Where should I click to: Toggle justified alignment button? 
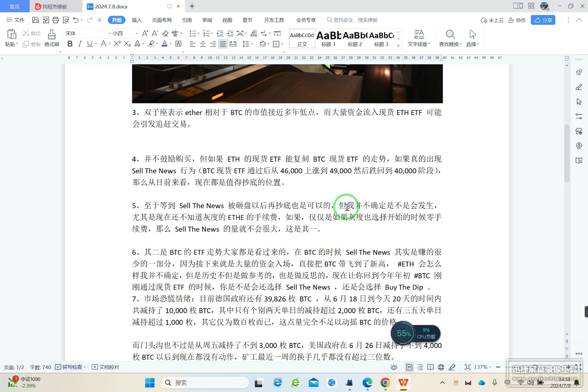tap(223, 44)
